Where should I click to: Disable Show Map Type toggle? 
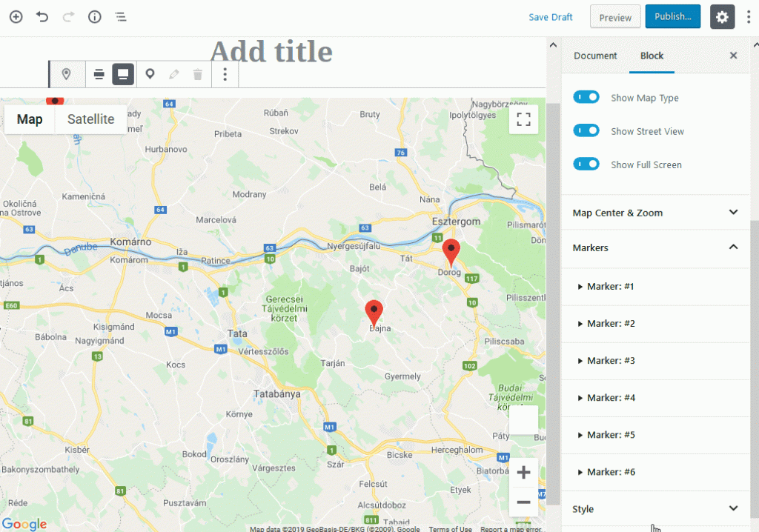[586, 97]
